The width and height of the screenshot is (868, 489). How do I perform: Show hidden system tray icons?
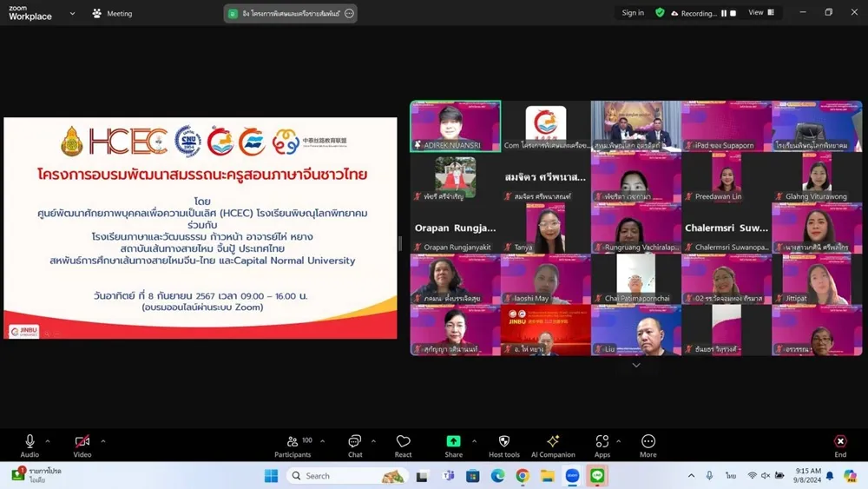coord(692,476)
